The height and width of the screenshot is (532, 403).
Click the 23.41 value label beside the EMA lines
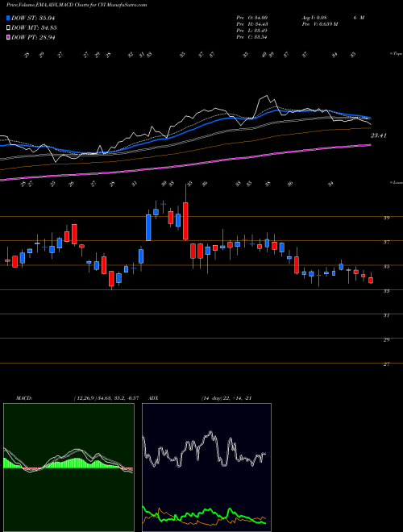[379, 135]
